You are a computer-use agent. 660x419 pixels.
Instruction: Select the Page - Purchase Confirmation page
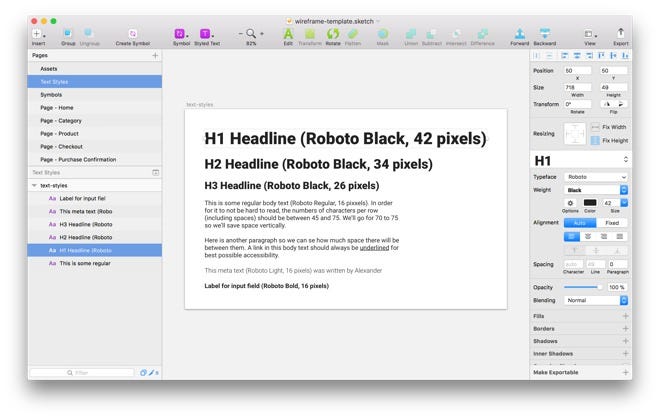pyautogui.click(x=95, y=160)
